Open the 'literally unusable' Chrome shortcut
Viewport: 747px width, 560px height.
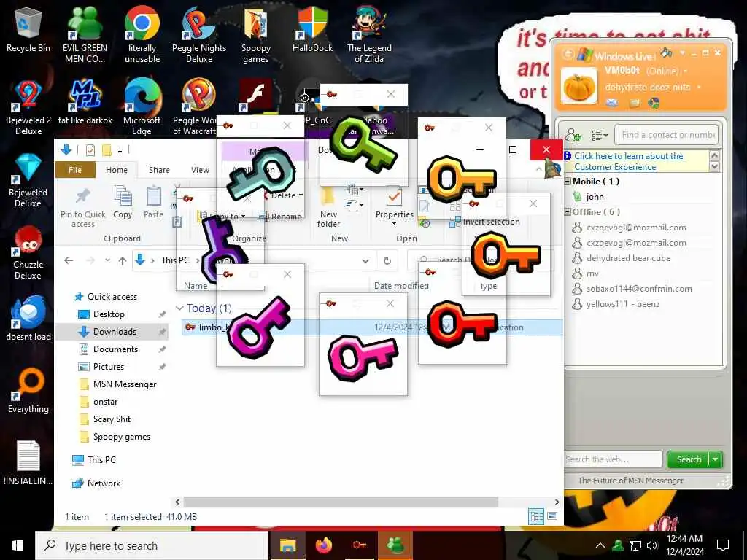[142, 35]
